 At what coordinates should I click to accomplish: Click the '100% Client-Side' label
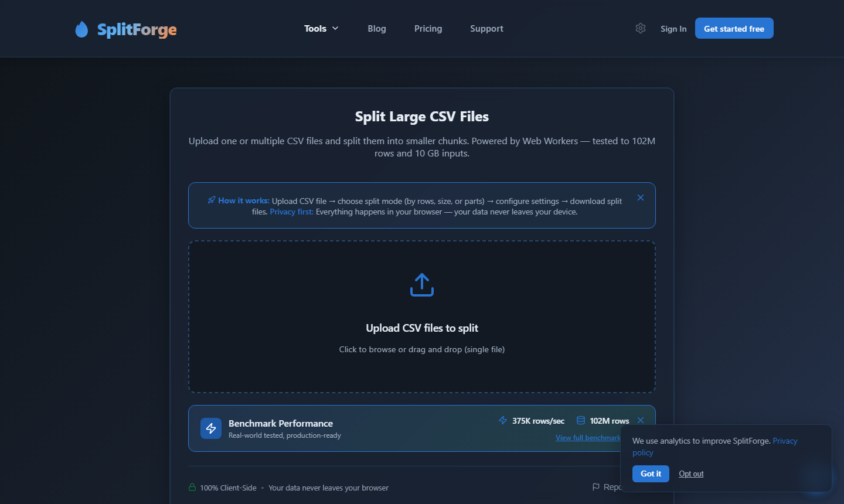pos(228,488)
